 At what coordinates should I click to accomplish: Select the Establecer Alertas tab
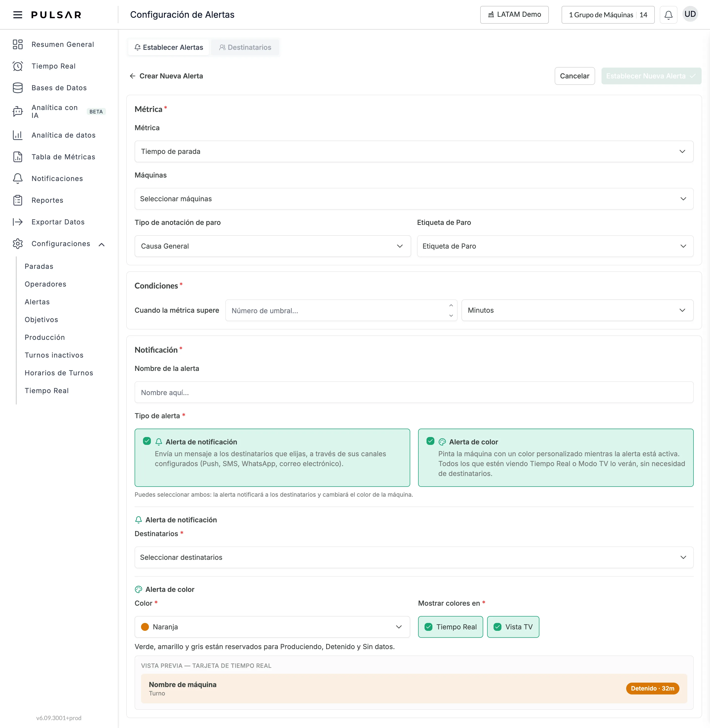click(169, 47)
